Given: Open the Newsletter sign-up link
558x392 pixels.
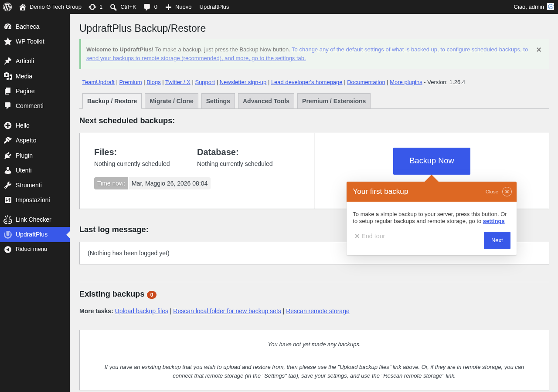Looking at the screenshot, I should coord(243,82).
